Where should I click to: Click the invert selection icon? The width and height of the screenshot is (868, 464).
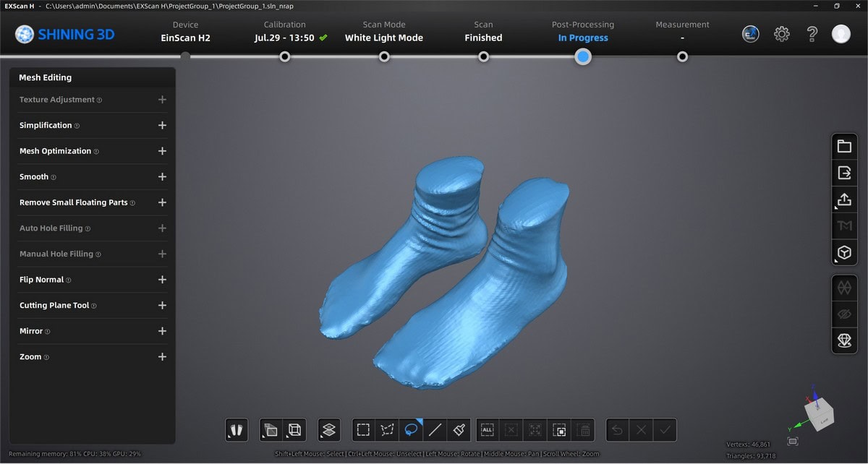pyautogui.click(x=559, y=430)
